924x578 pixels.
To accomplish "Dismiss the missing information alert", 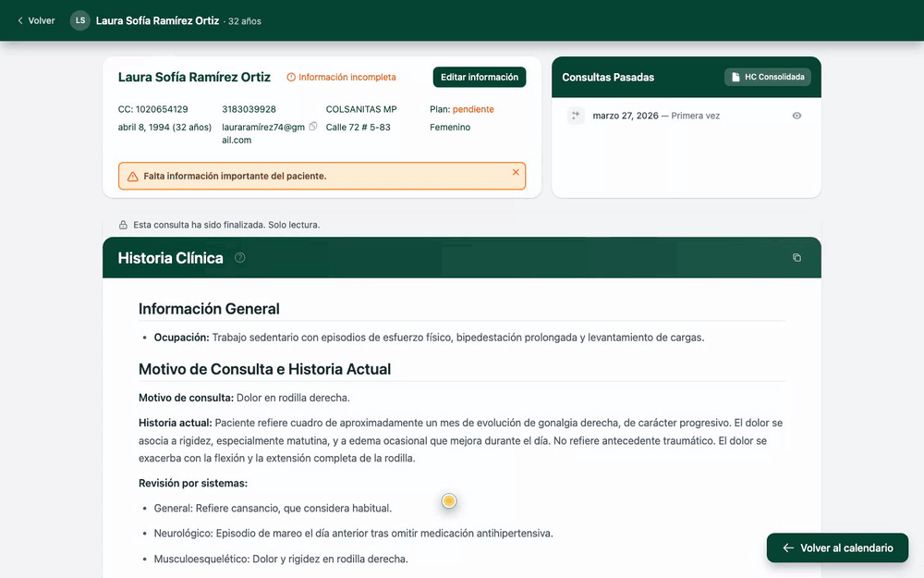I will [x=516, y=172].
